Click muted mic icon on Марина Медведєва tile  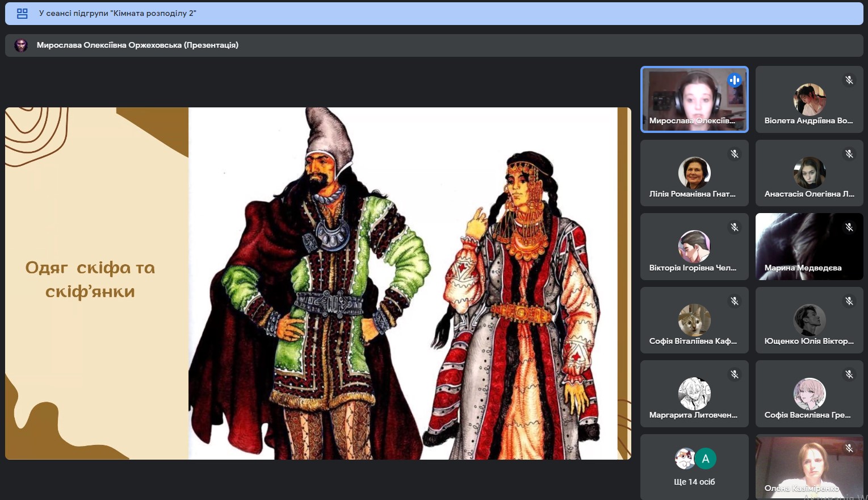pyautogui.click(x=849, y=227)
